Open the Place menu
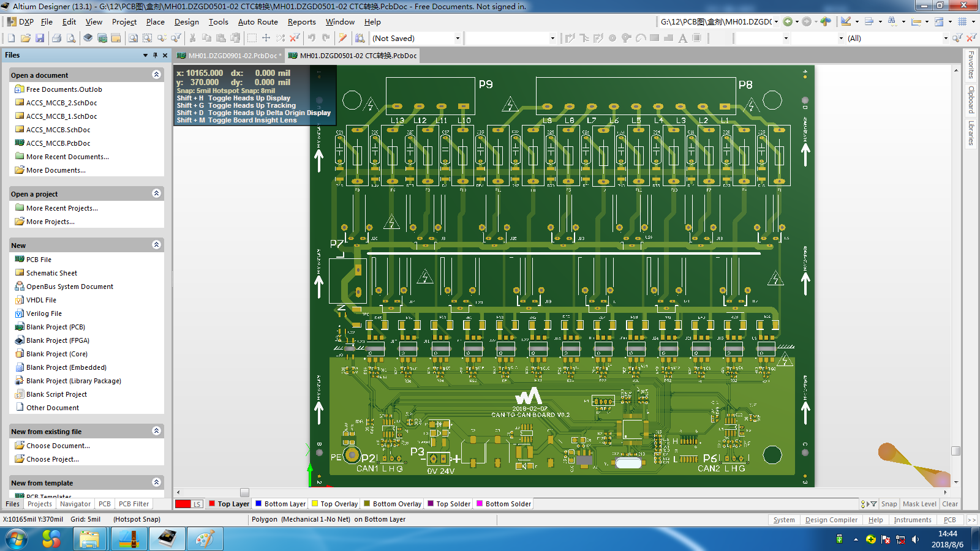980x551 pixels. 155,21
